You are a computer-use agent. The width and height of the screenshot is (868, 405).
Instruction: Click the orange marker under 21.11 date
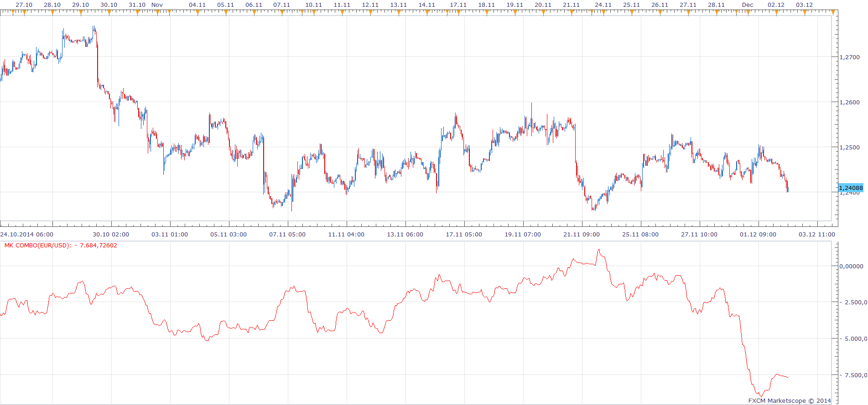[x=572, y=12]
